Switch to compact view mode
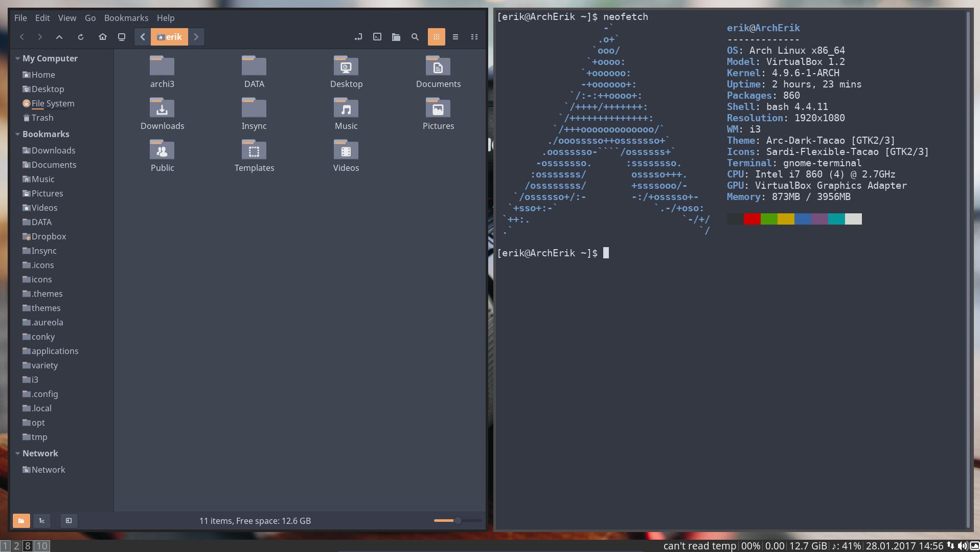Viewport: 980px width, 552px height. point(474,37)
